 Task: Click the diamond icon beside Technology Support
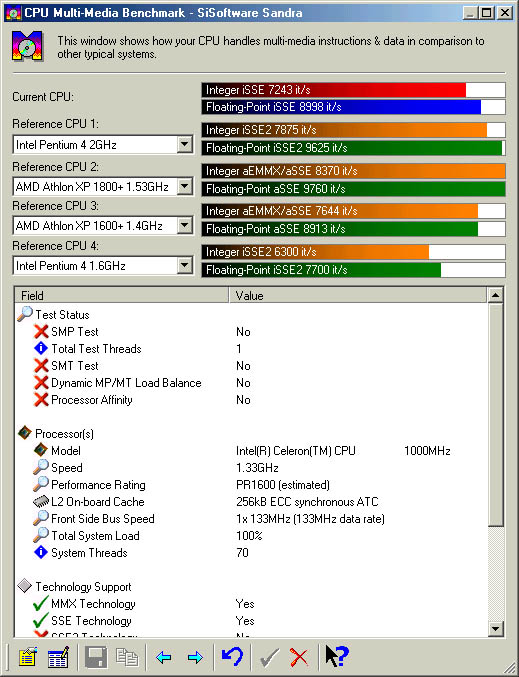[25, 586]
